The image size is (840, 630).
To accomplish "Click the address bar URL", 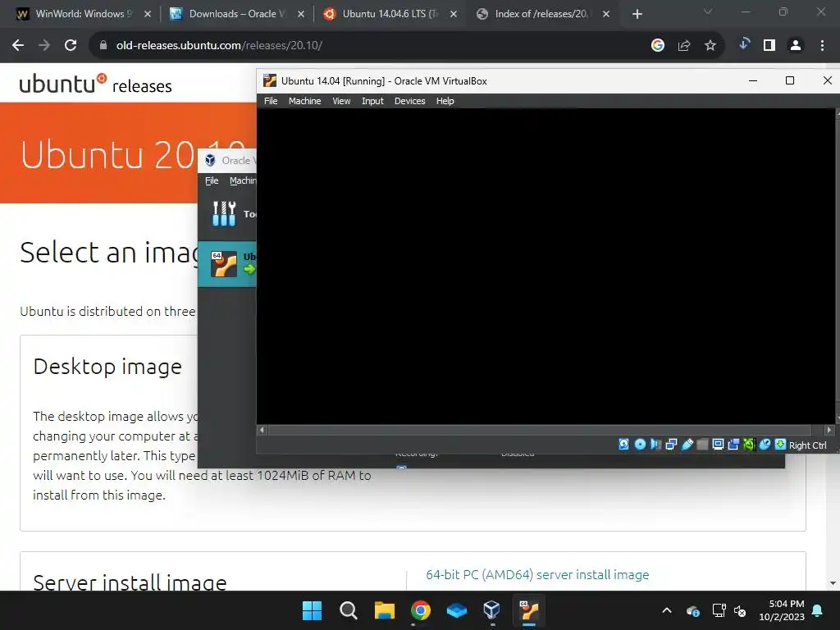I will click(x=219, y=46).
